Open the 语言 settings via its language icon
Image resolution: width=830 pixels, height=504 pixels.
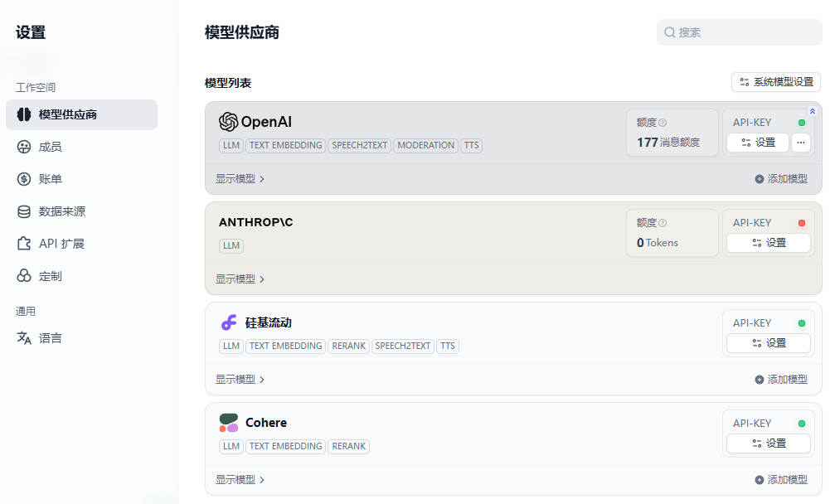pos(22,337)
